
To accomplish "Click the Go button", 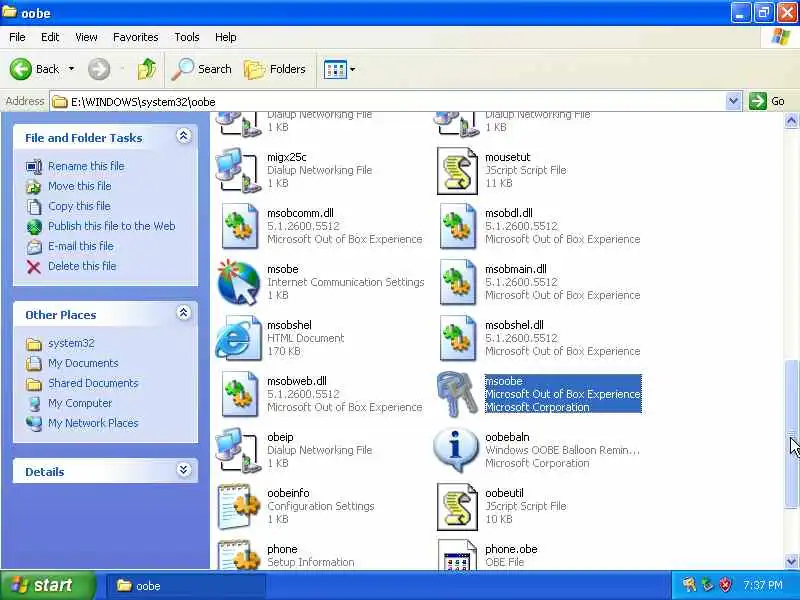I will pos(767,101).
